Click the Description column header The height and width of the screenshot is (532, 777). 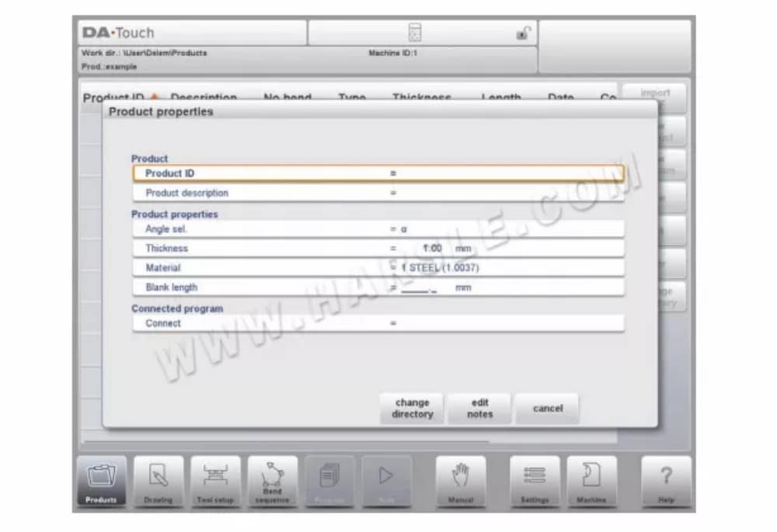[x=203, y=97]
